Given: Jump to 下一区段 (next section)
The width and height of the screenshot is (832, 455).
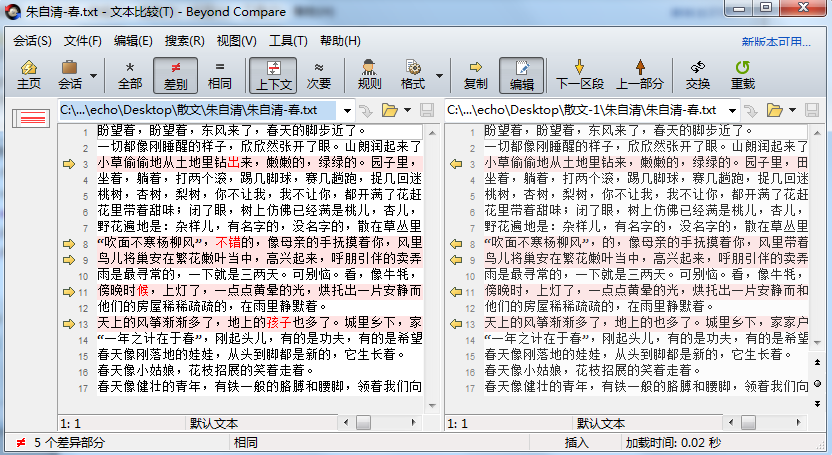Looking at the screenshot, I should (580, 74).
